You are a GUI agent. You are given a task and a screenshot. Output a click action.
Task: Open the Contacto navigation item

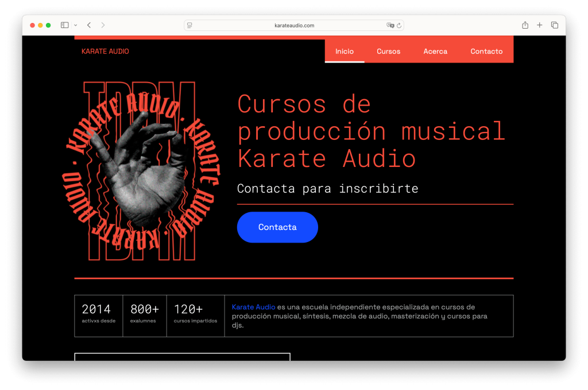point(486,51)
